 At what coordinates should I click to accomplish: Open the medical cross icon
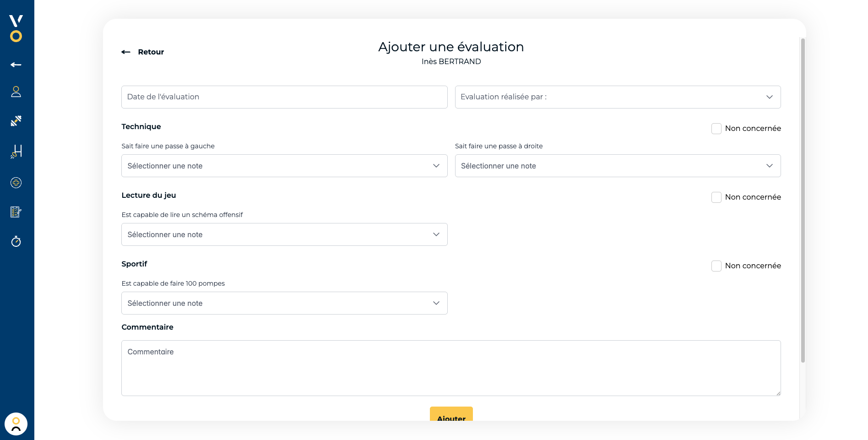pyautogui.click(x=16, y=183)
